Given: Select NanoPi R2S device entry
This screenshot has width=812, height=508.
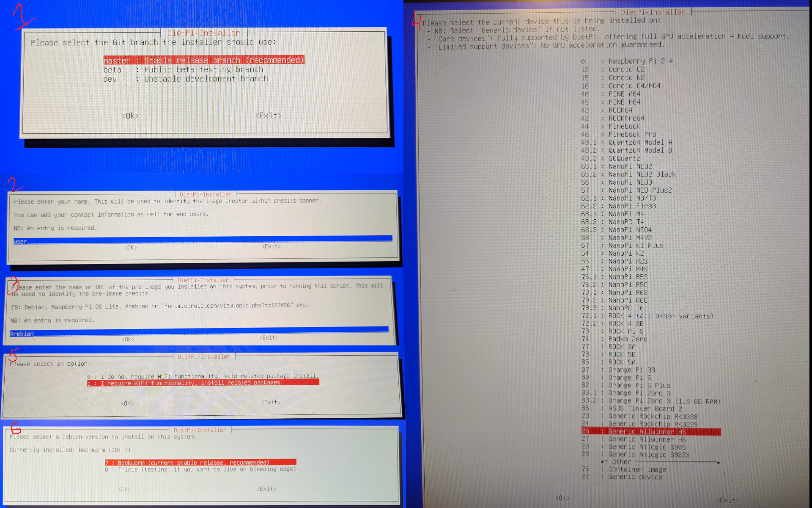Looking at the screenshot, I should [x=614, y=261].
